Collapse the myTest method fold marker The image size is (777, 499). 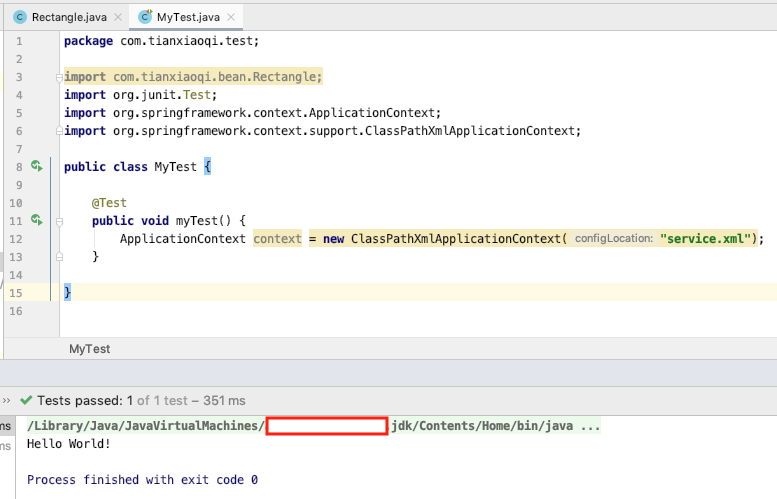(60, 220)
